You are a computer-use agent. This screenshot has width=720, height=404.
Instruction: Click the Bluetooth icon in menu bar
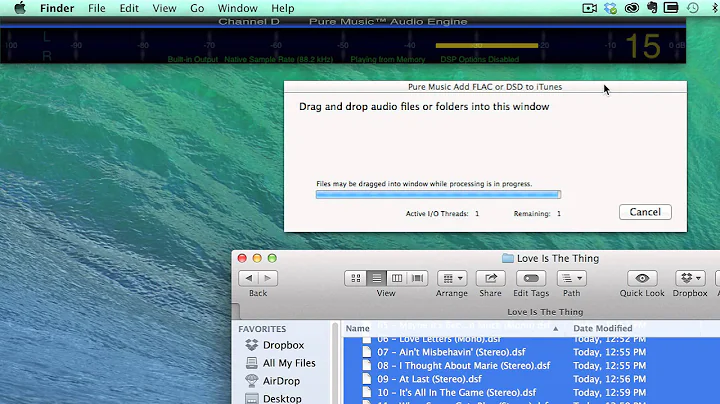tap(715, 8)
